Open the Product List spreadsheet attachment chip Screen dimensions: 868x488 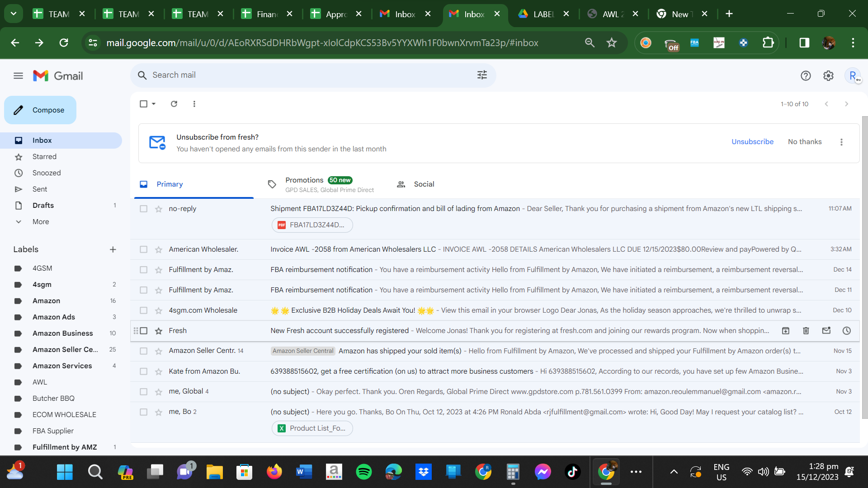coord(312,428)
